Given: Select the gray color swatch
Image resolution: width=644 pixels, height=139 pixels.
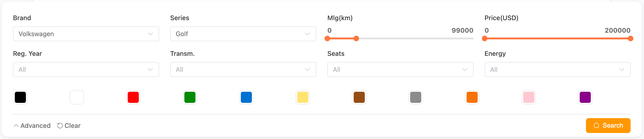Looking at the screenshot, I should coord(416,97).
